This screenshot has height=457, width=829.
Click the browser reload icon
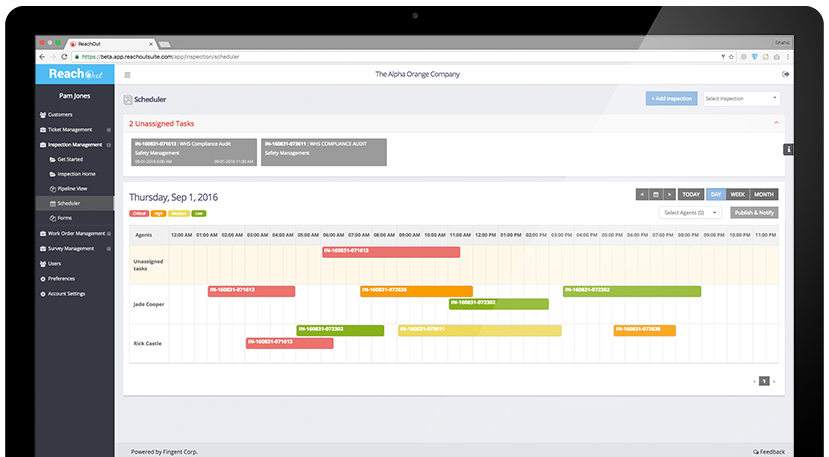[65, 57]
